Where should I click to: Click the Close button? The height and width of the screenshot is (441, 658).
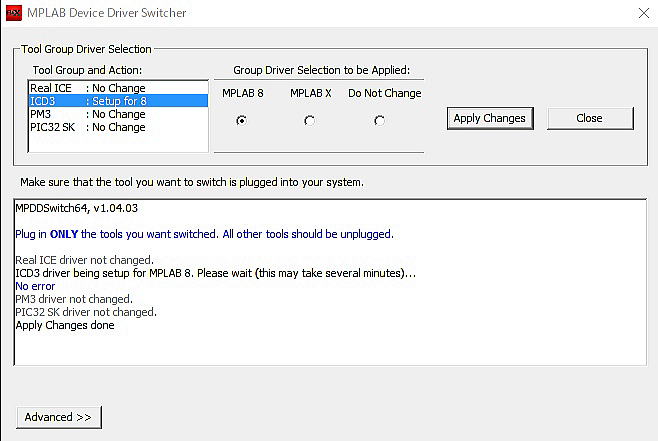590,118
